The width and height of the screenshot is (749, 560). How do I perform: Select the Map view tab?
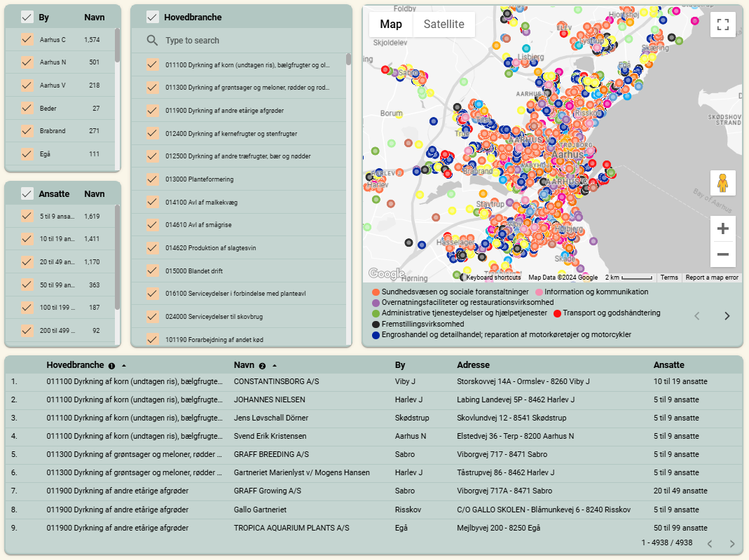point(391,25)
